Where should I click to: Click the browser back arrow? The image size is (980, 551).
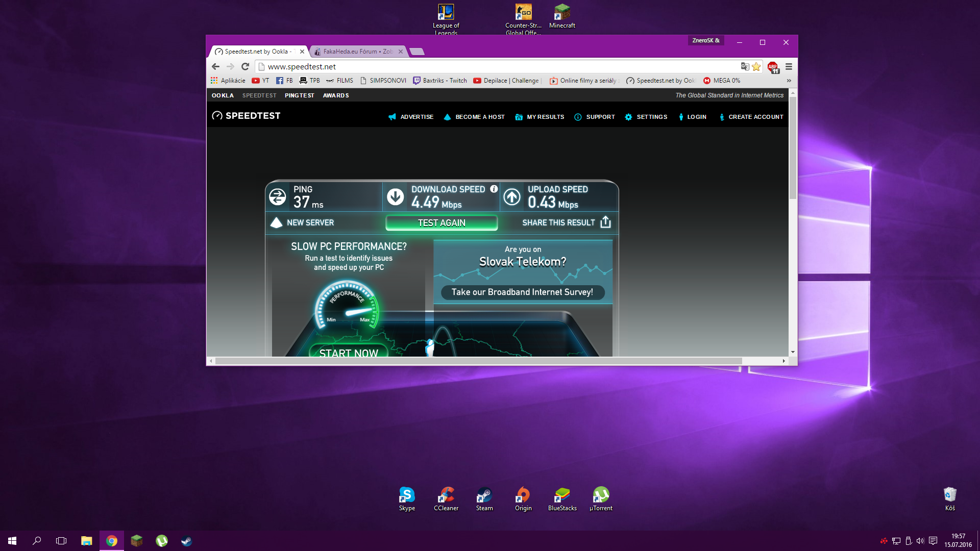[x=215, y=67]
